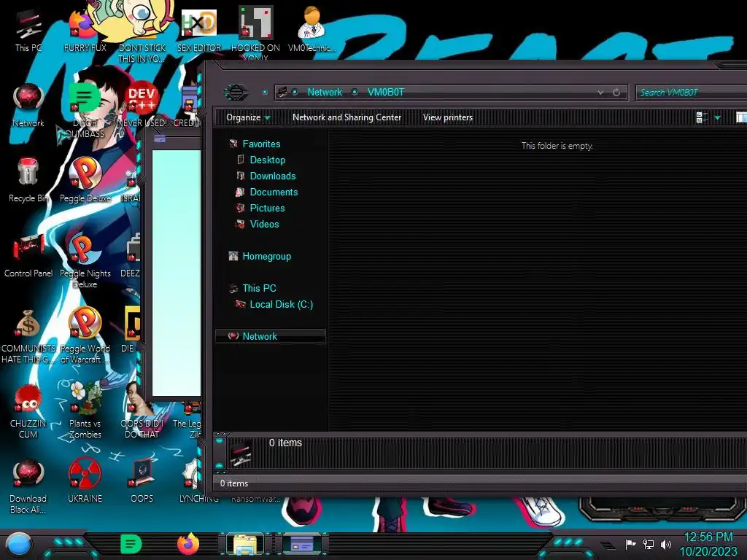Viewport: 747px width, 560px height.
Task: Select Local Disk (C:) in navigation pane
Action: coord(281,304)
